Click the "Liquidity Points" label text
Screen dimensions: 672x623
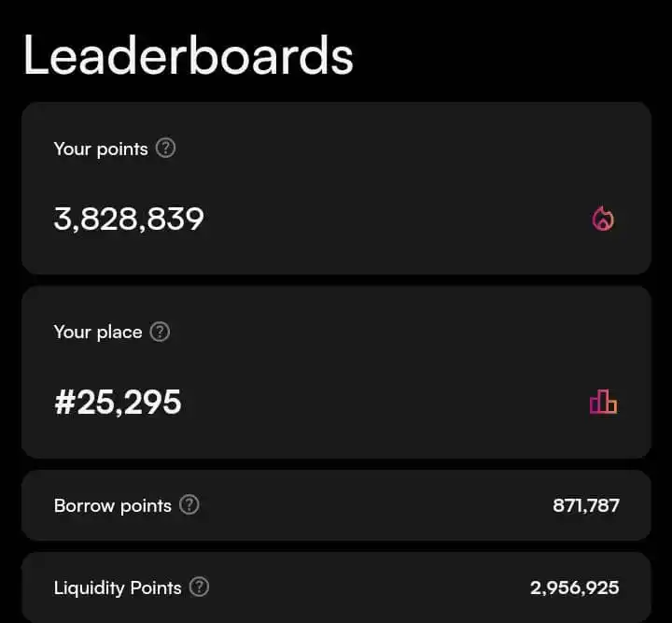(x=118, y=588)
